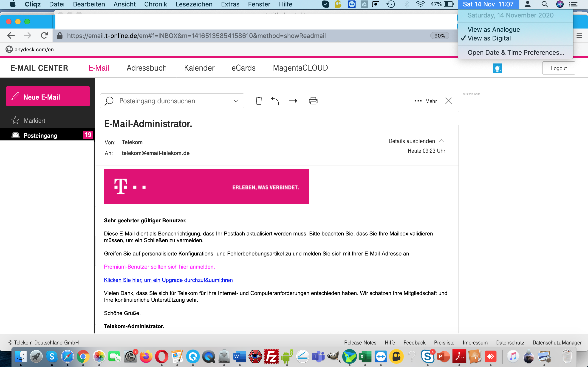Open the Chronik menu
The image size is (588, 367).
click(155, 4)
